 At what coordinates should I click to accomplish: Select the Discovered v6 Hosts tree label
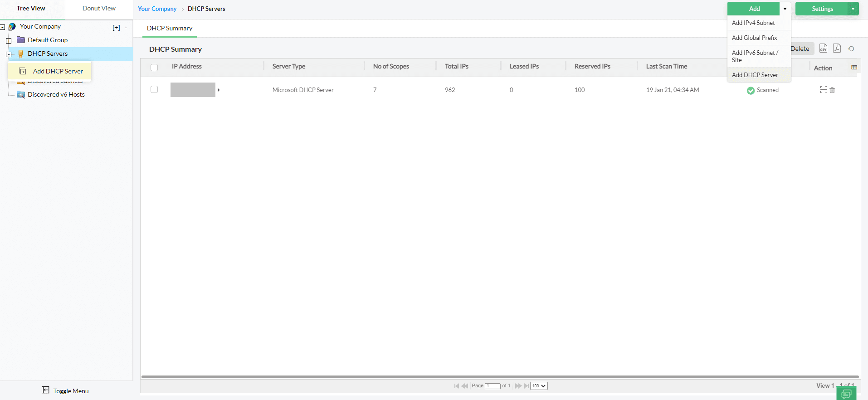click(x=56, y=94)
